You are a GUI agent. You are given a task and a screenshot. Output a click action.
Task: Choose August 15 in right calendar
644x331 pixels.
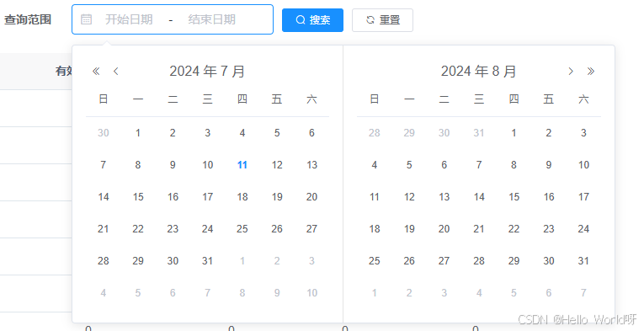[x=514, y=197]
